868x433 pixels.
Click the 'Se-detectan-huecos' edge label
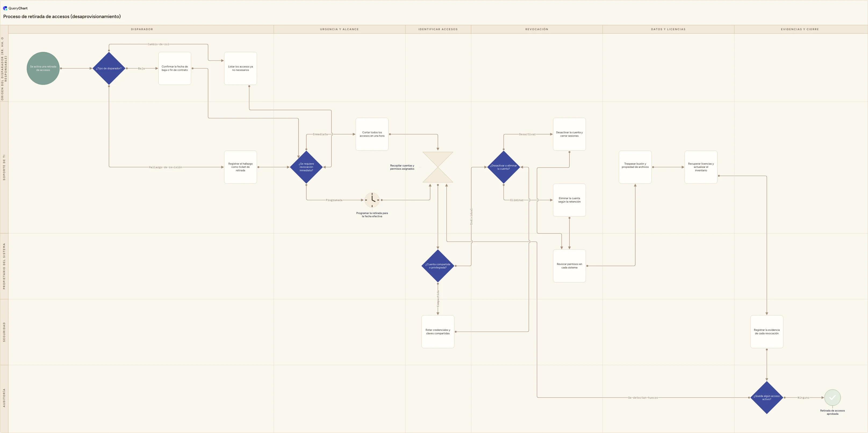[x=643, y=397]
